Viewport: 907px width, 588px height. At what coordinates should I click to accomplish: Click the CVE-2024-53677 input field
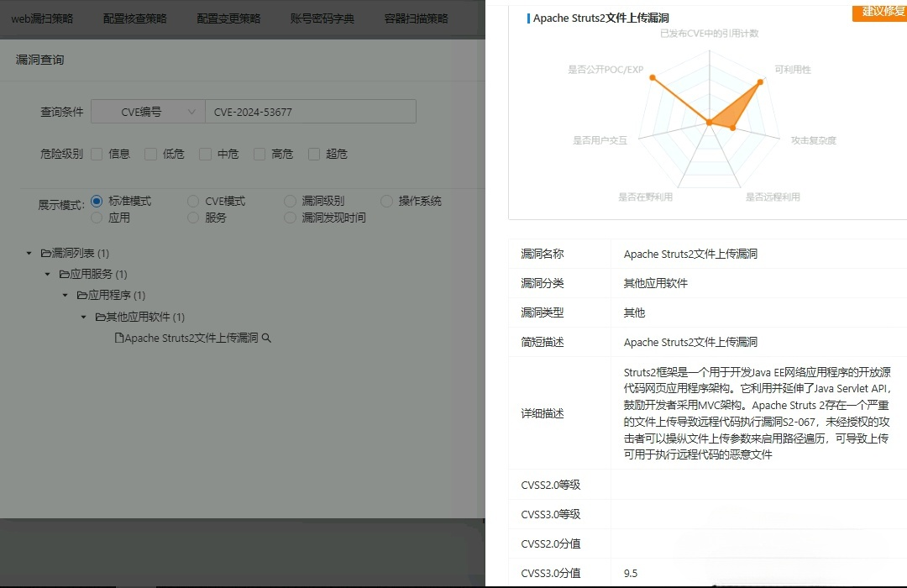pos(311,111)
